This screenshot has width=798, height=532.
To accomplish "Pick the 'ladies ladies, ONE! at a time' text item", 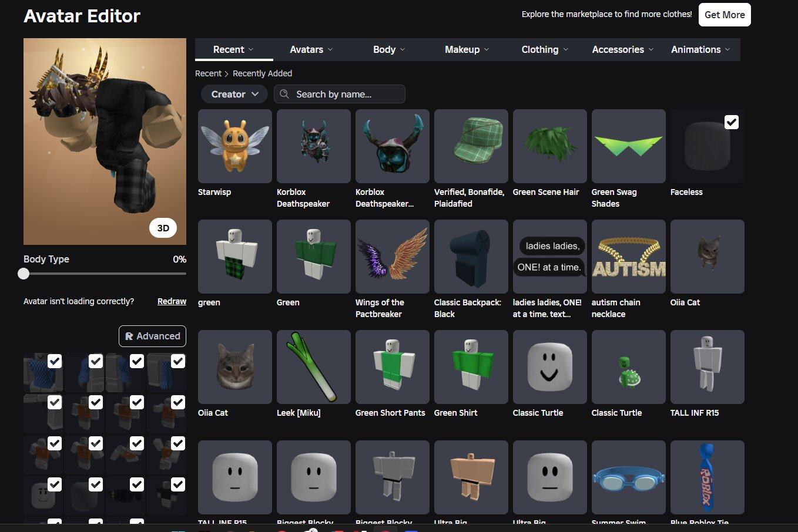I will (x=550, y=257).
